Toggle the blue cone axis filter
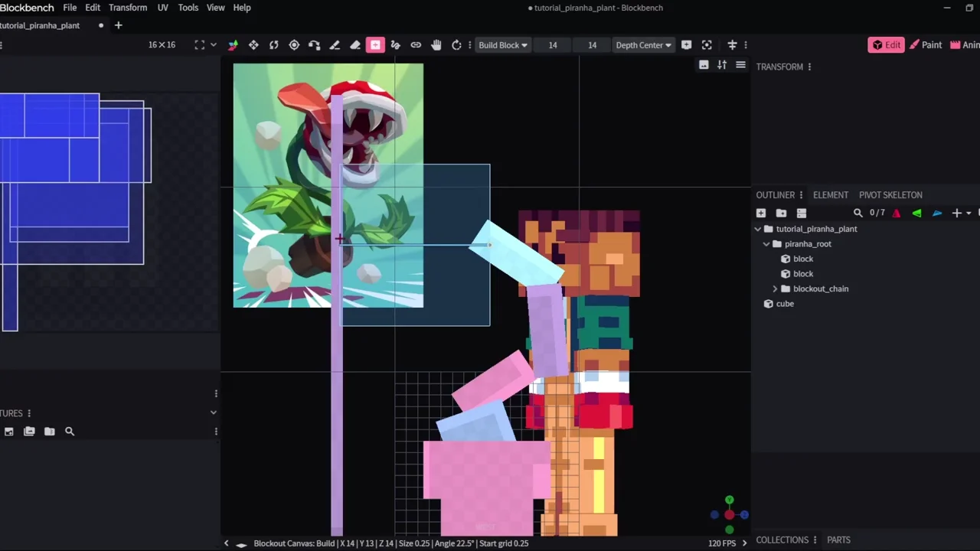980x551 pixels. tap(937, 214)
